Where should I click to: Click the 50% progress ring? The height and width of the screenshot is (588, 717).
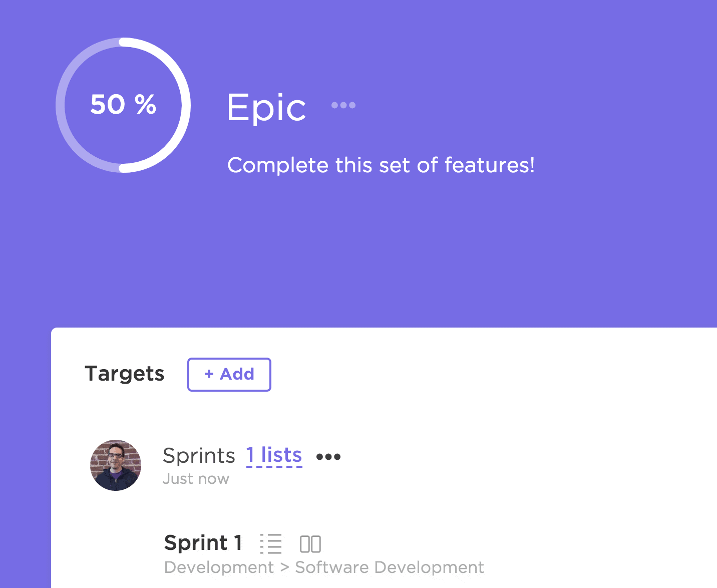(x=123, y=104)
